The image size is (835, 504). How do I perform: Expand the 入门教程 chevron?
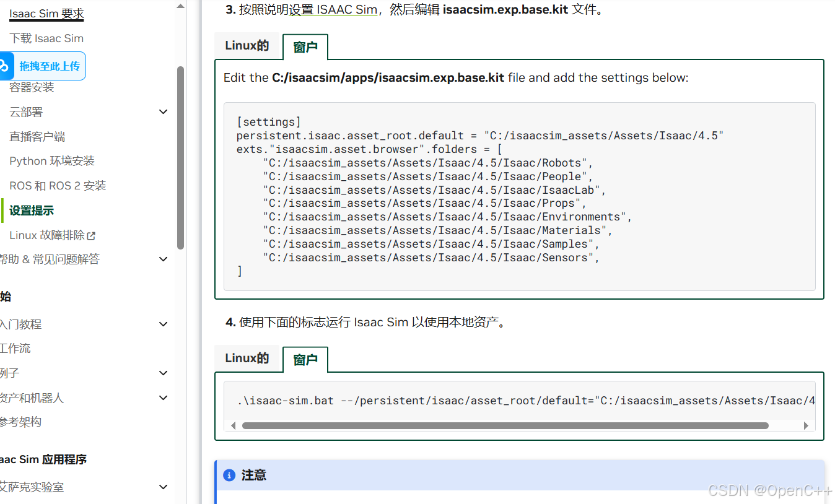[164, 324]
